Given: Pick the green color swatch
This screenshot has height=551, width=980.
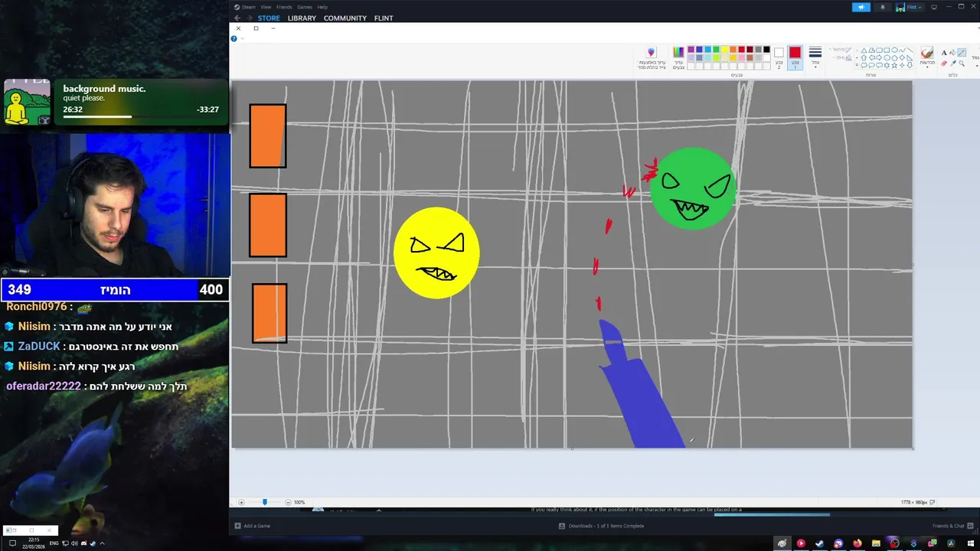Looking at the screenshot, I should [x=716, y=49].
